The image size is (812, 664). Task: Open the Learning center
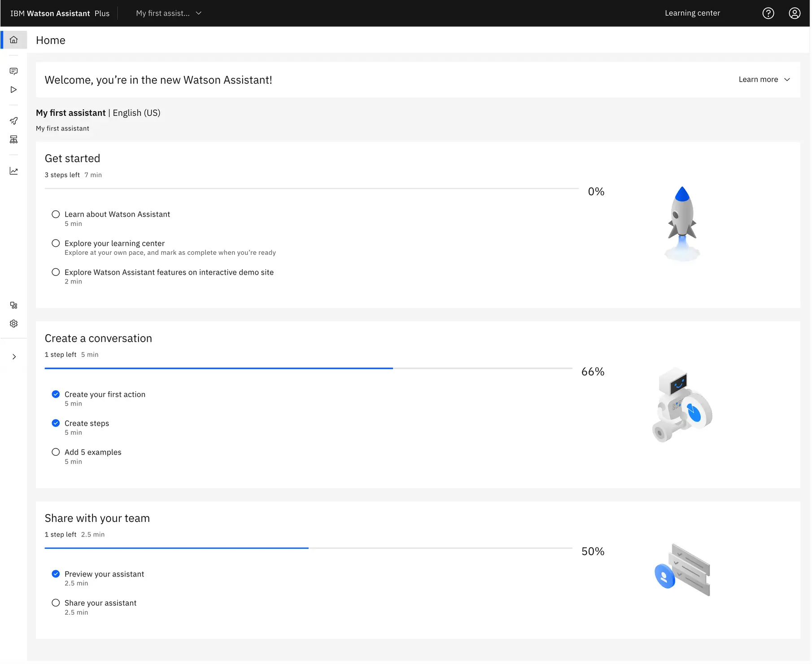pyautogui.click(x=692, y=13)
